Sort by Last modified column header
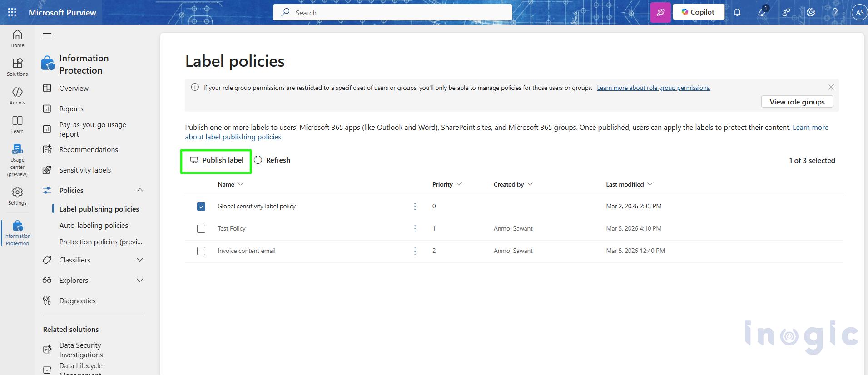The width and height of the screenshot is (868, 375). pyautogui.click(x=630, y=184)
